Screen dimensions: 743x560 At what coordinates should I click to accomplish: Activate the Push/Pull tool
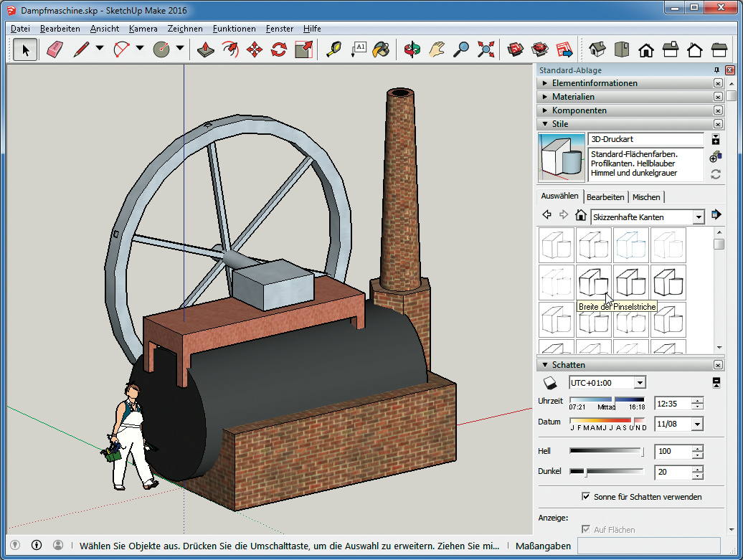tap(206, 49)
